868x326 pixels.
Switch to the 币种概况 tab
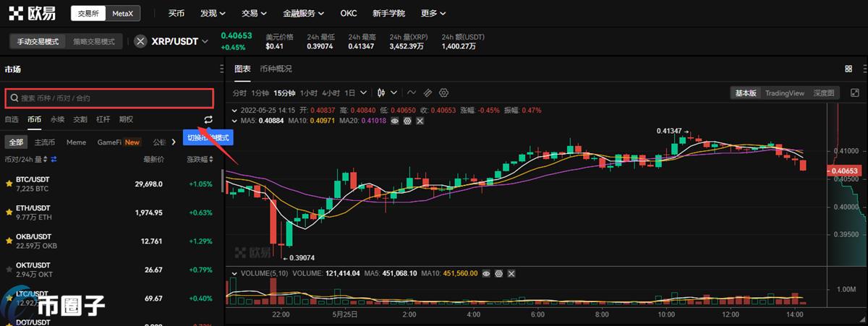pyautogui.click(x=276, y=69)
